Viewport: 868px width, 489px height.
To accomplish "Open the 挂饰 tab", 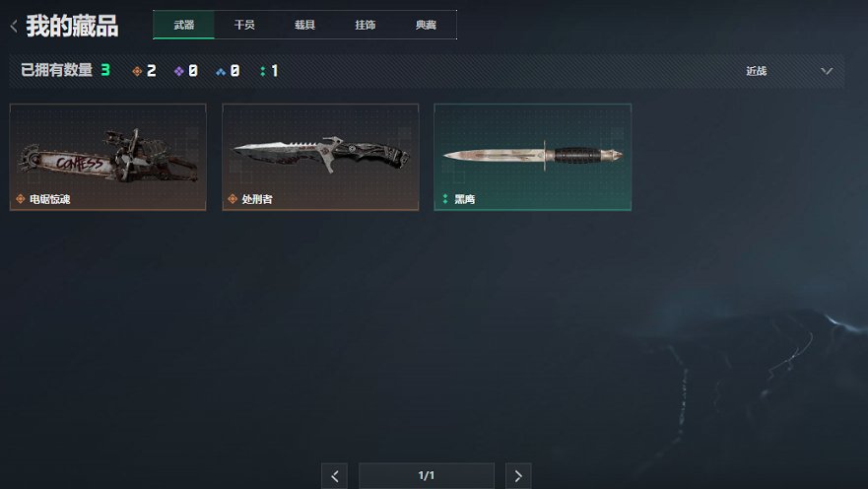I will 365,25.
